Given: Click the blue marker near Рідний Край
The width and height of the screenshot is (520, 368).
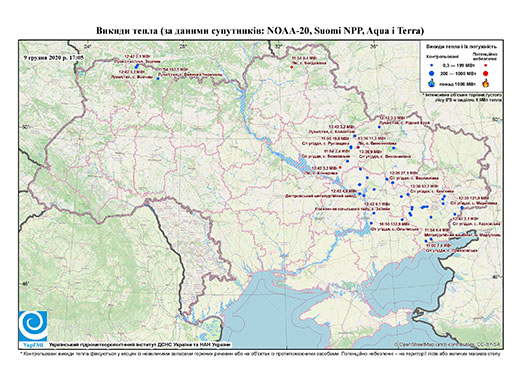Looking at the screenshot, I should click(379, 127).
